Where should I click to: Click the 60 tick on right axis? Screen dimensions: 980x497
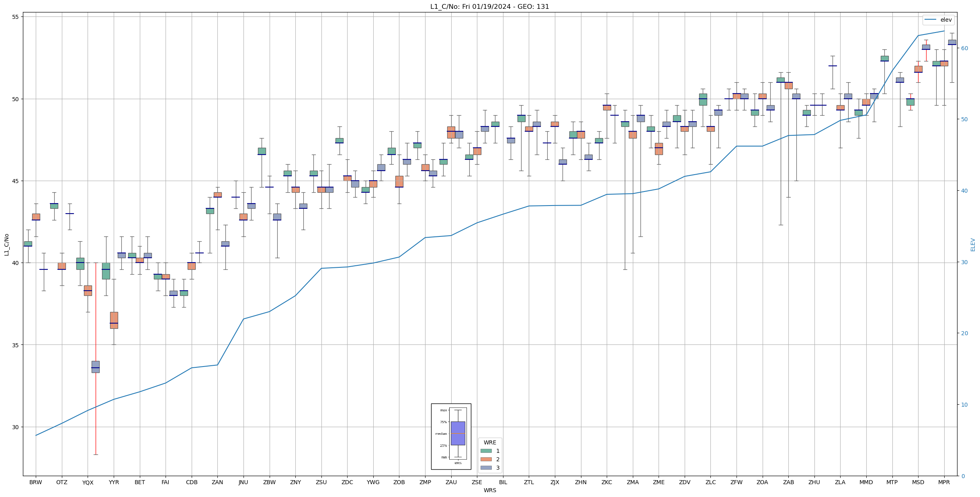pyautogui.click(x=964, y=48)
